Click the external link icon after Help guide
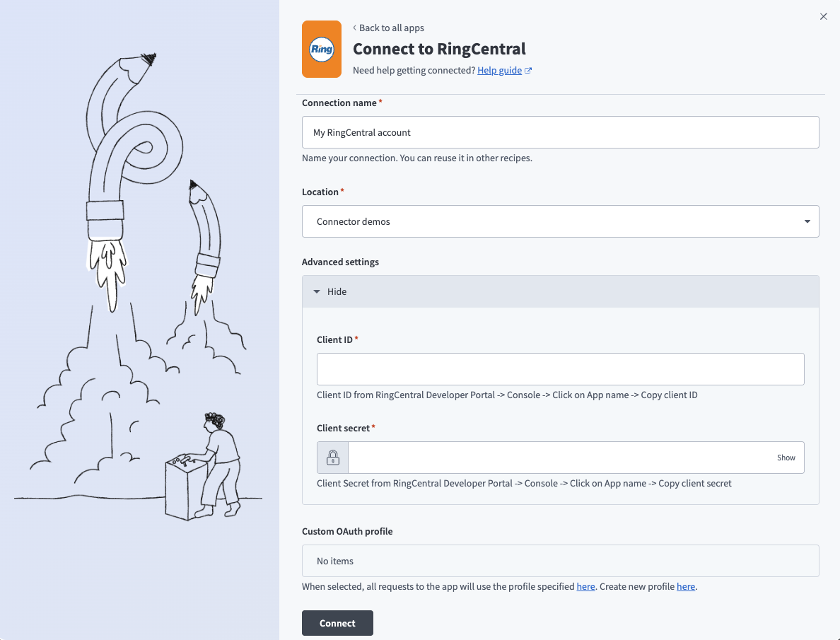 coord(529,70)
